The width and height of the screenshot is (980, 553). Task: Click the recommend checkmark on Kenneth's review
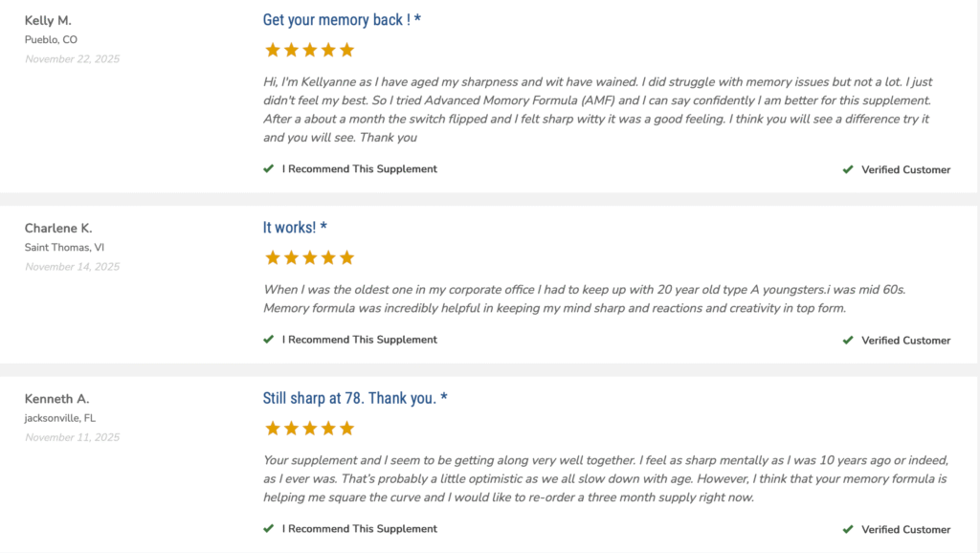[x=269, y=528]
